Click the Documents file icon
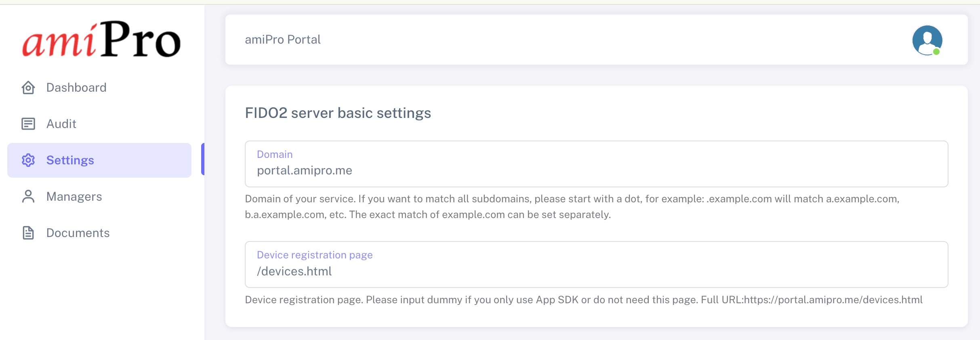The image size is (980, 340). tap(28, 233)
